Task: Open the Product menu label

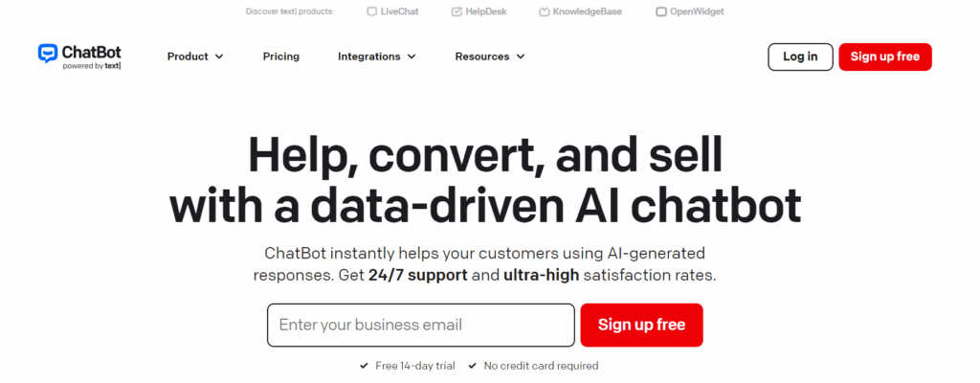Action: [x=188, y=56]
